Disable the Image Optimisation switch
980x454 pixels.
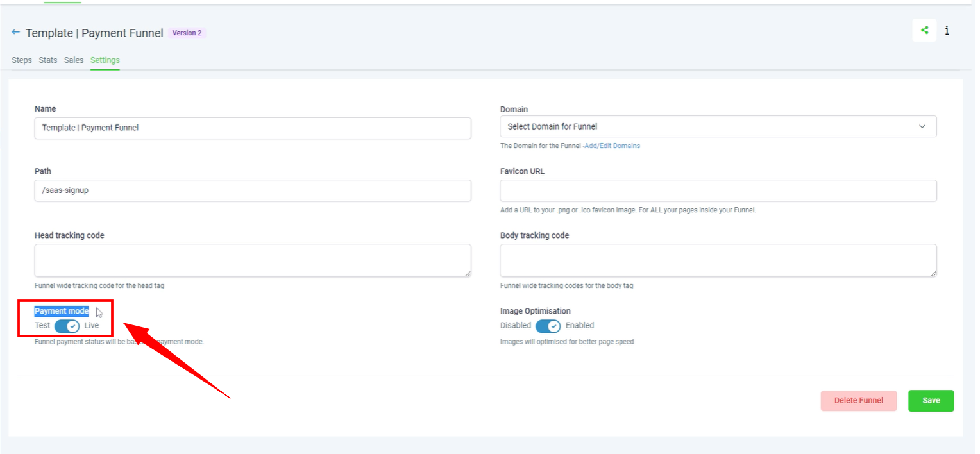[548, 326]
